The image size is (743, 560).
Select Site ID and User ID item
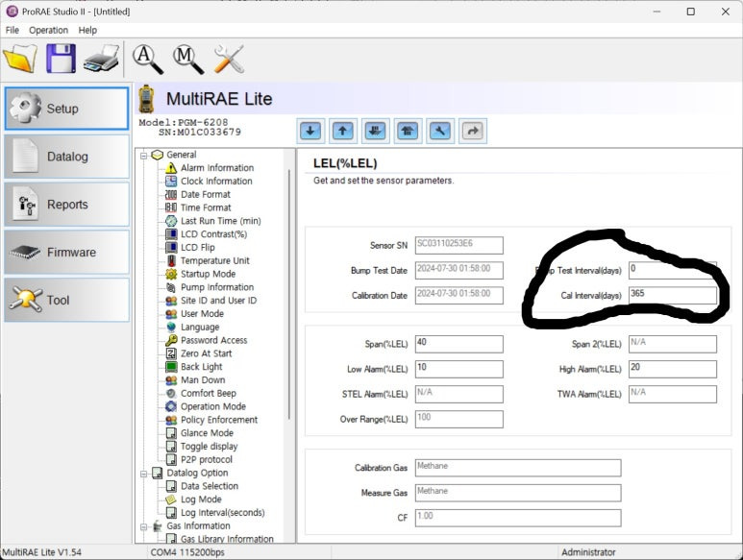(218, 300)
